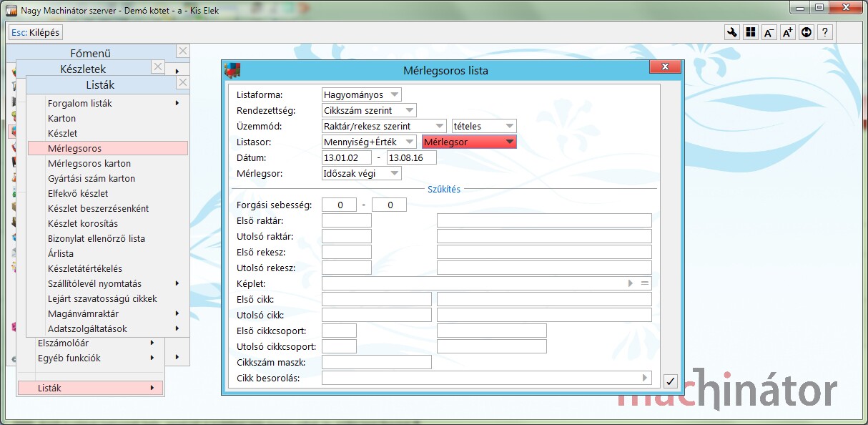This screenshot has width=868, height=425.
Task: Close the Listák panel
Action: tap(183, 83)
